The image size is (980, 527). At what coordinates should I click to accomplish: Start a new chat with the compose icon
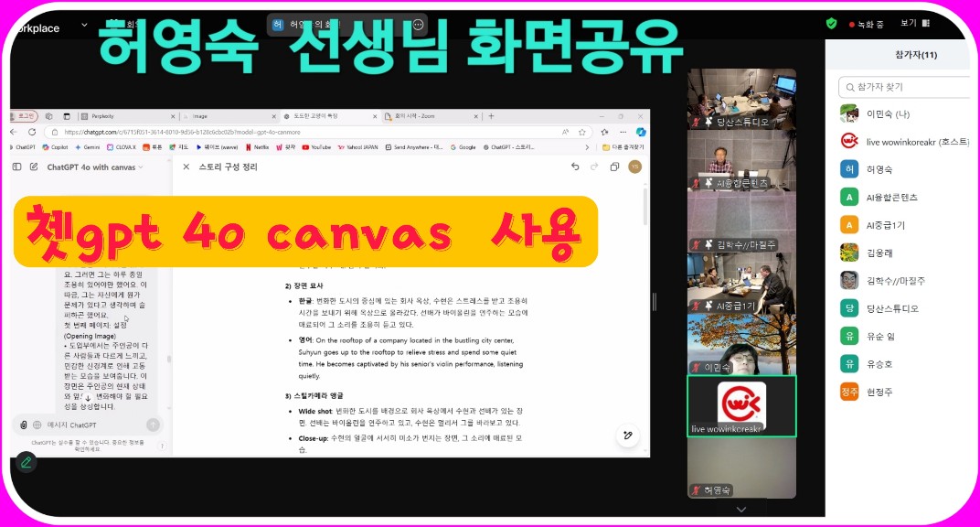pos(34,167)
